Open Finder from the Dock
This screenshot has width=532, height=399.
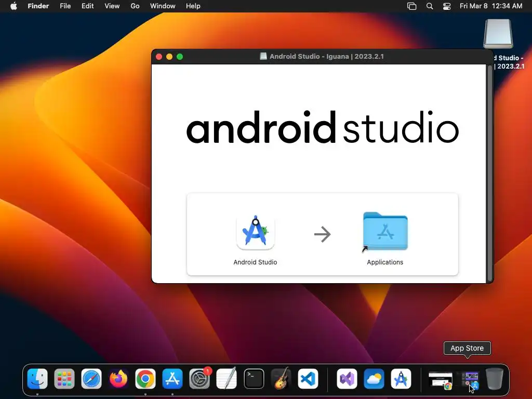click(37, 378)
